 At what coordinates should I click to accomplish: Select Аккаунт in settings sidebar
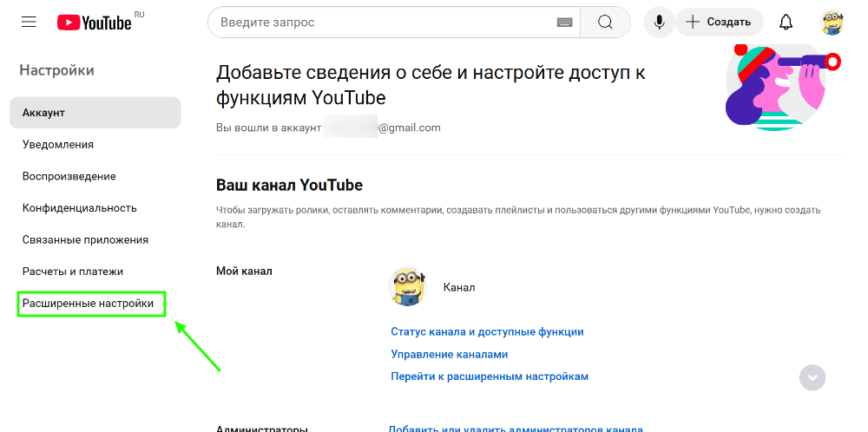point(95,113)
